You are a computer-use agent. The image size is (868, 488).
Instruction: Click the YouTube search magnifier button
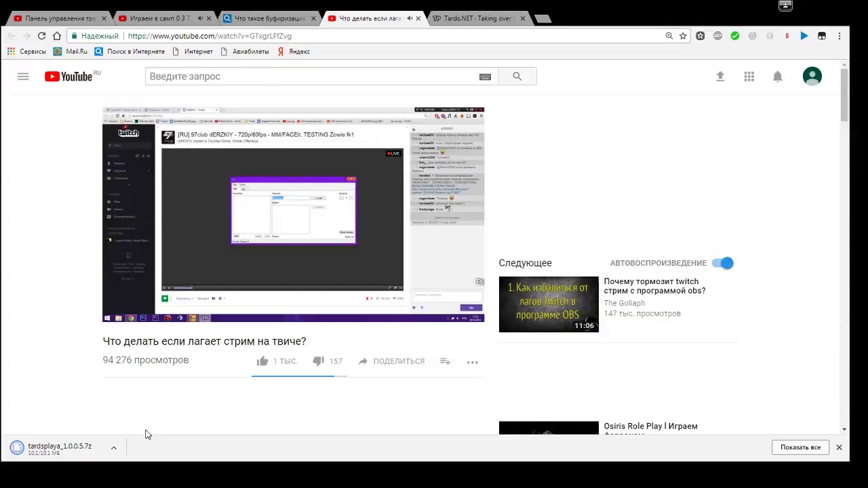(517, 77)
